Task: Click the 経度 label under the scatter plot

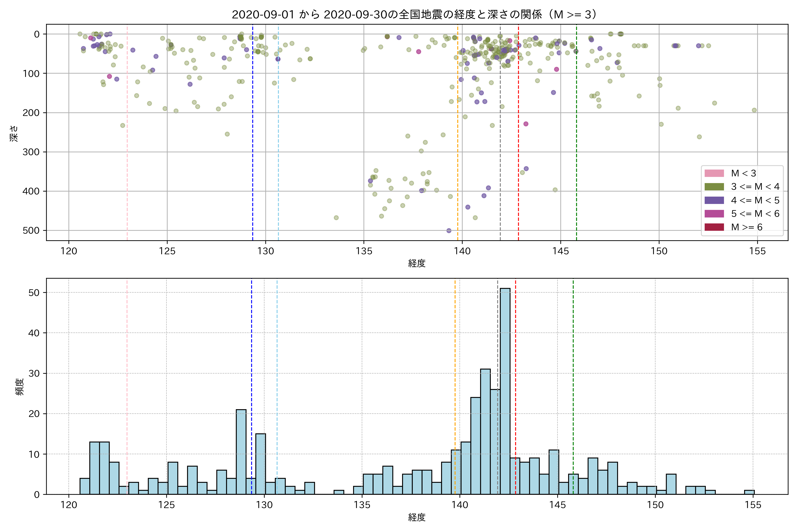Action: click(x=417, y=263)
